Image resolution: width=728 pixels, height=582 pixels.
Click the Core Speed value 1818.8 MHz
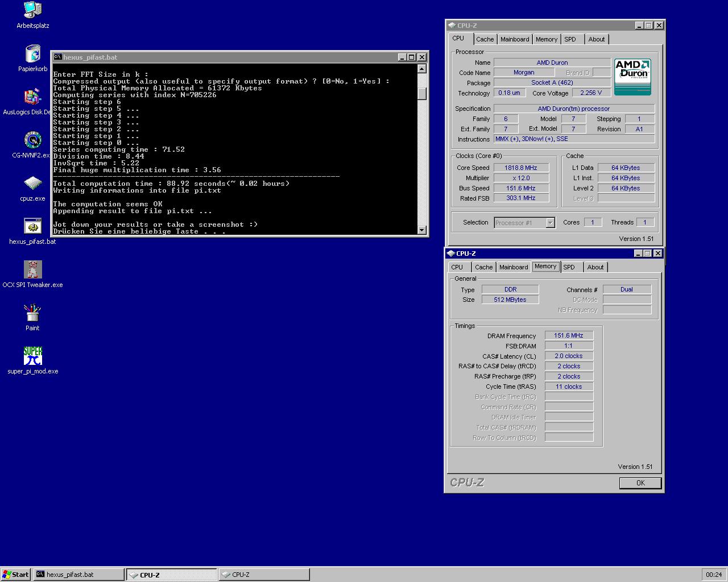pyautogui.click(x=520, y=168)
